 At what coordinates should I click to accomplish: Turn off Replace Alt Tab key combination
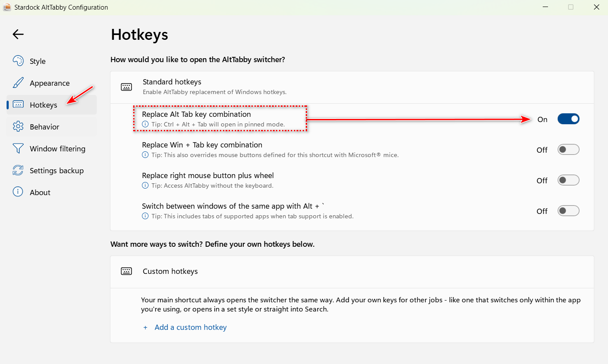tap(568, 119)
